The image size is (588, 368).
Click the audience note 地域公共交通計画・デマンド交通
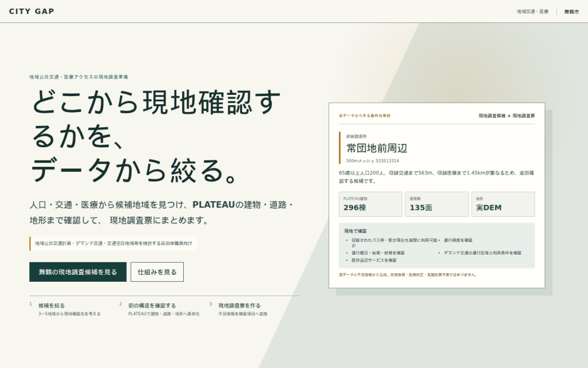tap(113, 243)
